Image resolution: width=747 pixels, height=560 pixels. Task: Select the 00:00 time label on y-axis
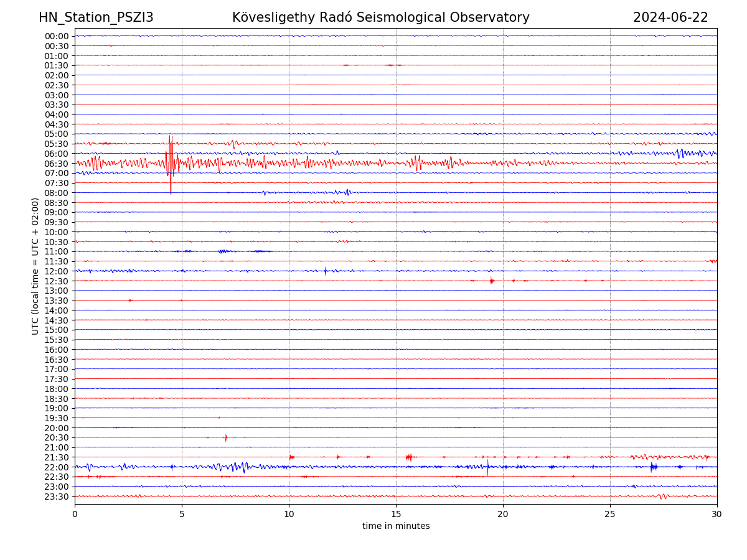pyautogui.click(x=57, y=36)
